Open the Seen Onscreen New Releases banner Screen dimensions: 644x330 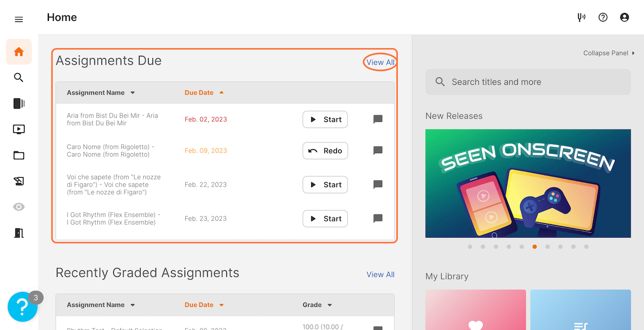click(528, 183)
